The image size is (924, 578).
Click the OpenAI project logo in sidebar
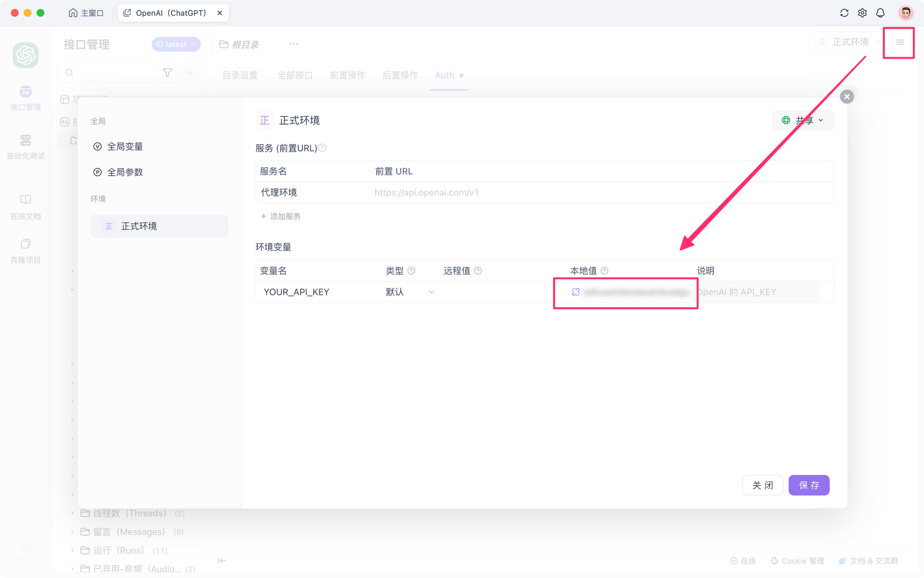(x=25, y=55)
